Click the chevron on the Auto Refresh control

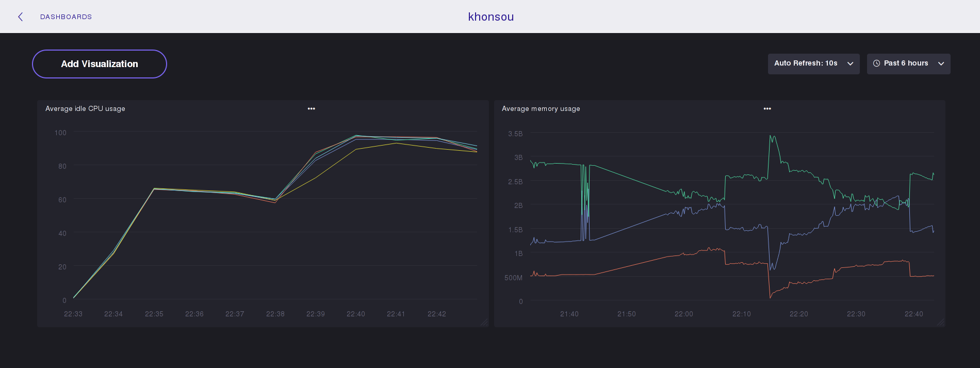click(x=850, y=64)
